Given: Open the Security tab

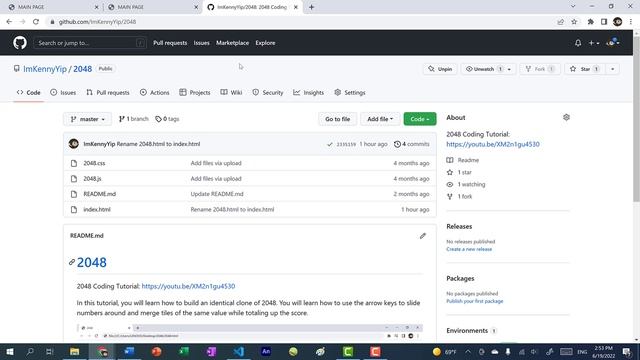Looking at the screenshot, I should (268, 93).
